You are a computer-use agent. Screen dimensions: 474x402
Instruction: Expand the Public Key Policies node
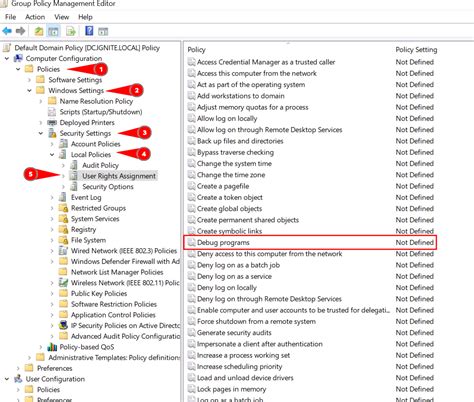[x=52, y=293]
